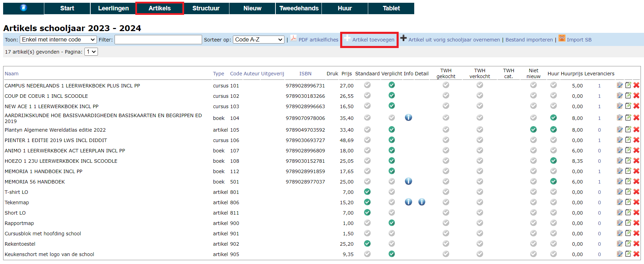Delete Keukenschort met logo with the red X
The height and width of the screenshot is (264, 644).
tap(636, 254)
